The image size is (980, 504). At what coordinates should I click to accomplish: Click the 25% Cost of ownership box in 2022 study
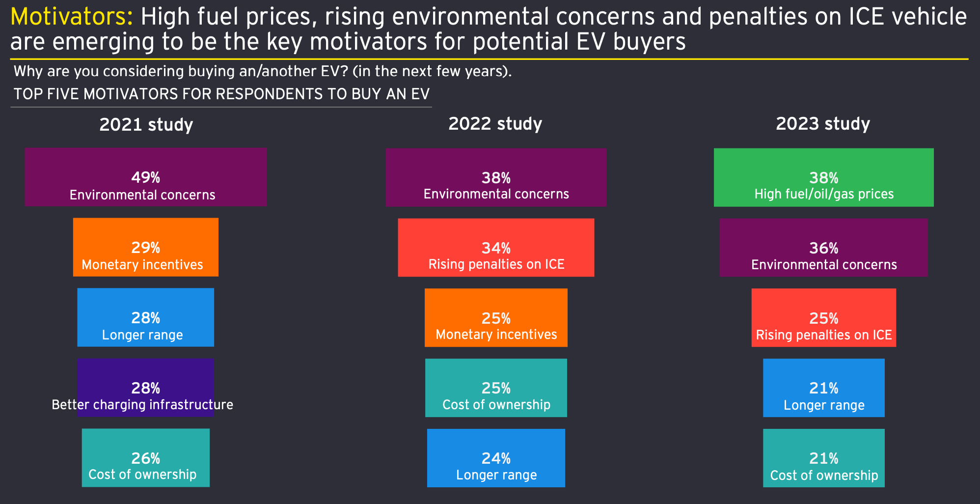tap(496, 388)
